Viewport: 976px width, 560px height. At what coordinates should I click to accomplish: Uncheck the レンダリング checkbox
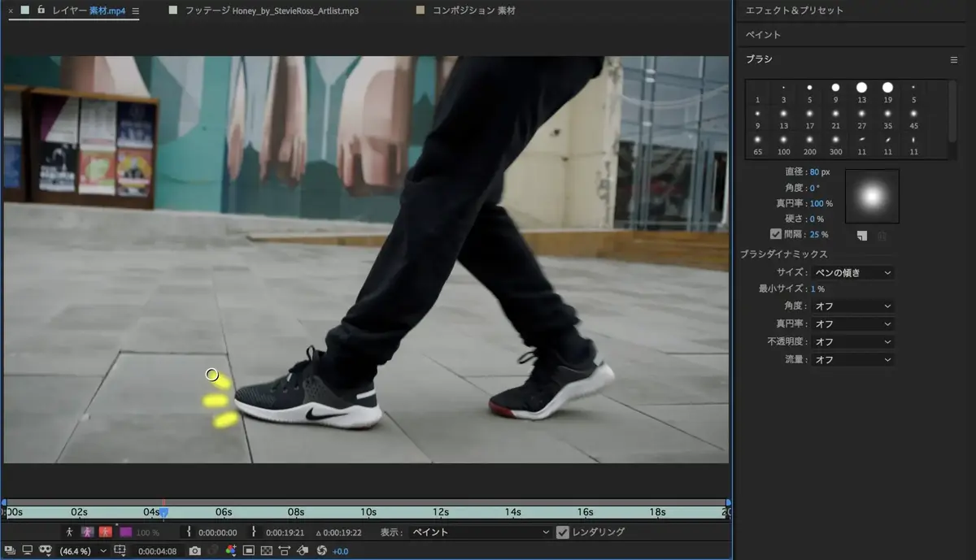[x=563, y=532]
